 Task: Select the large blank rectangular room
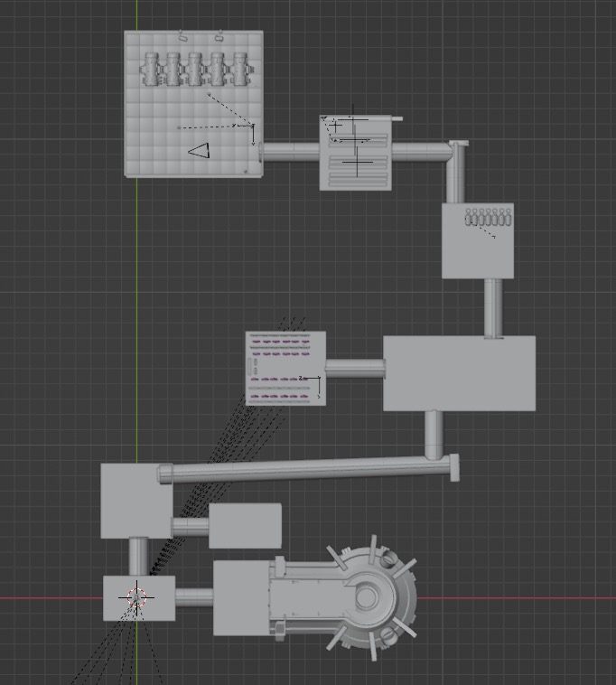[x=459, y=373]
